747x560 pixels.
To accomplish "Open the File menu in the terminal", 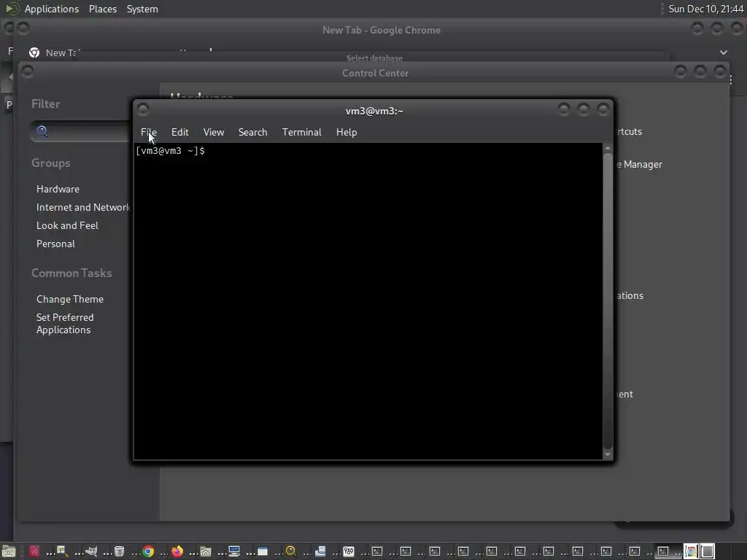I will (149, 133).
